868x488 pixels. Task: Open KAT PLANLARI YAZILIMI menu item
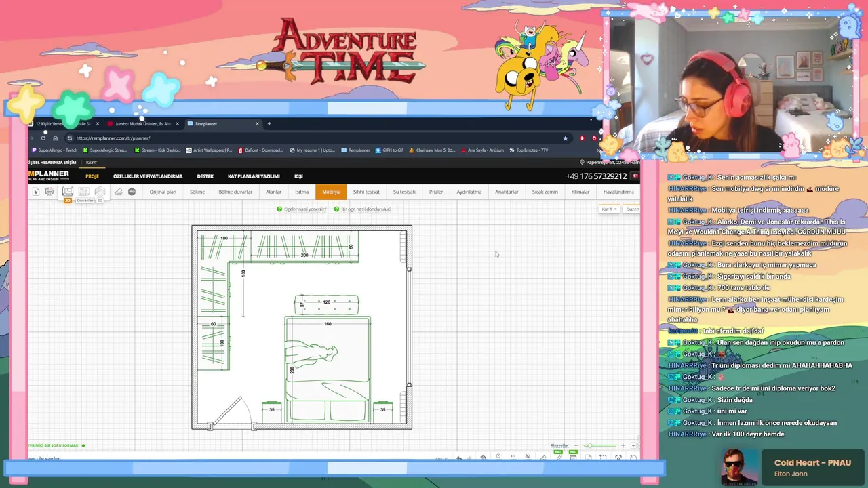click(254, 176)
